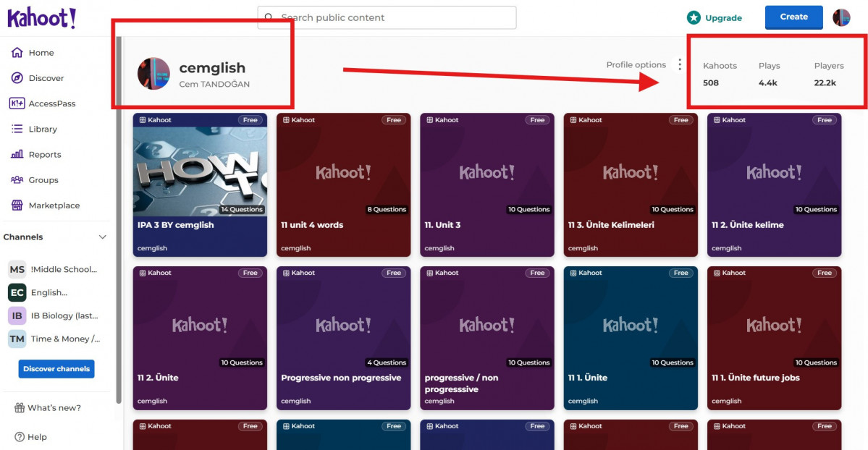Open Library list icon
The width and height of the screenshot is (868, 450).
(17, 129)
